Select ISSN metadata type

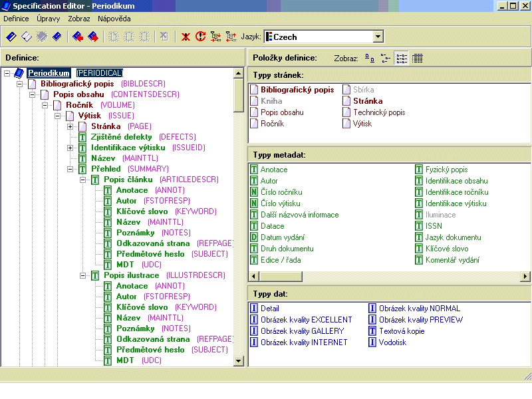434,226
